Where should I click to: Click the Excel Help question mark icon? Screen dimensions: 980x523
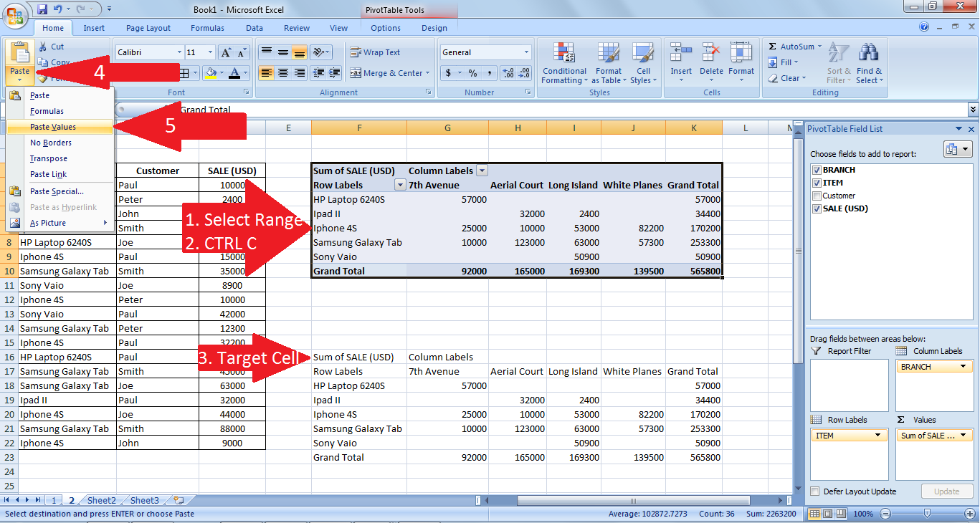tap(924, 27)
